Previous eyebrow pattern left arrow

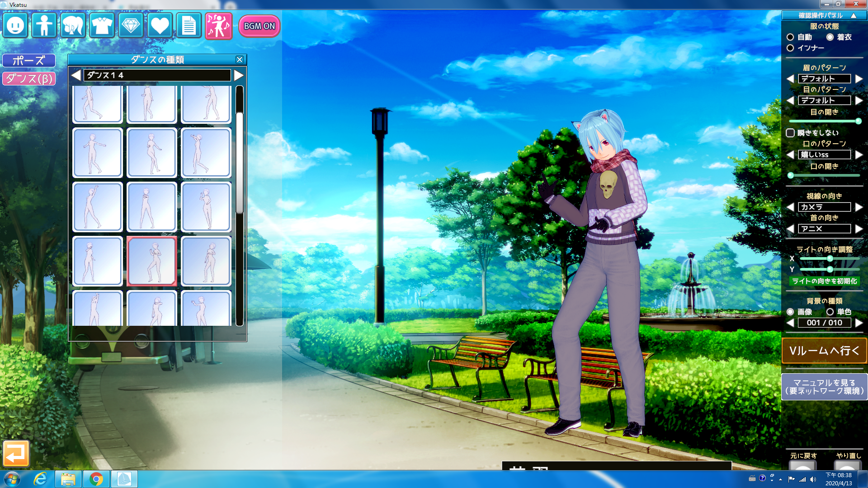pyautogui.click(x=790, y=79)
